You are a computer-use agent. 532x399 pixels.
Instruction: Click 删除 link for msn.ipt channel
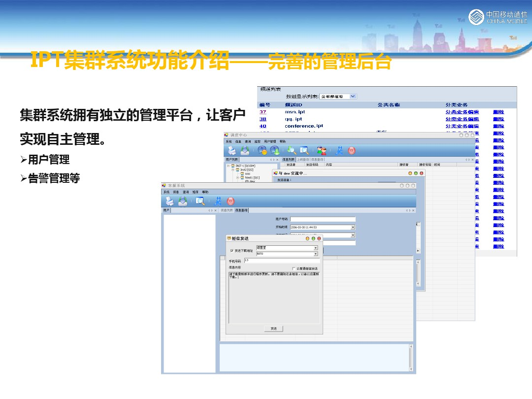pos(499,112)
